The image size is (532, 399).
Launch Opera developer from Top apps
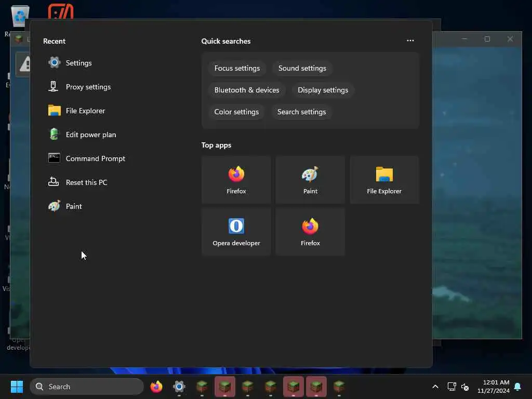[x=236, y=232]
